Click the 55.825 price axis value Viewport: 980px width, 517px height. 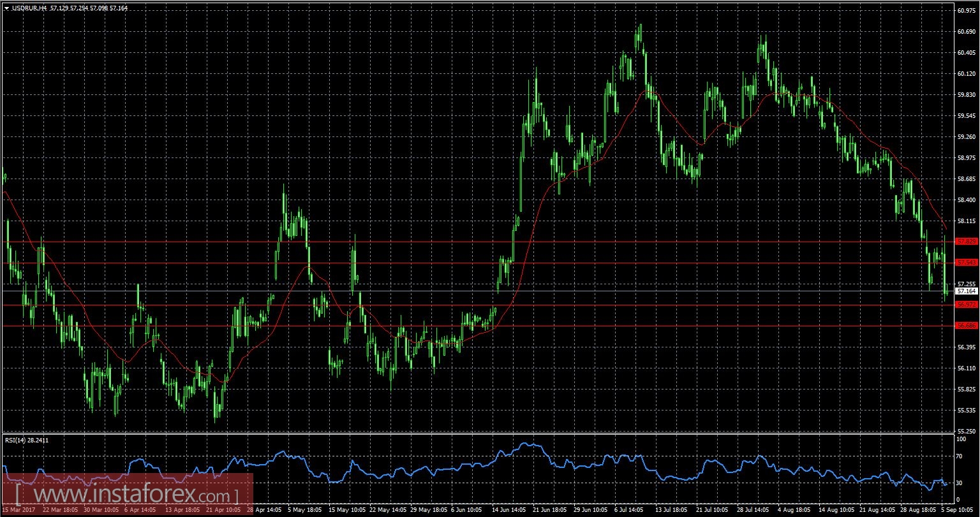(967, 390)
